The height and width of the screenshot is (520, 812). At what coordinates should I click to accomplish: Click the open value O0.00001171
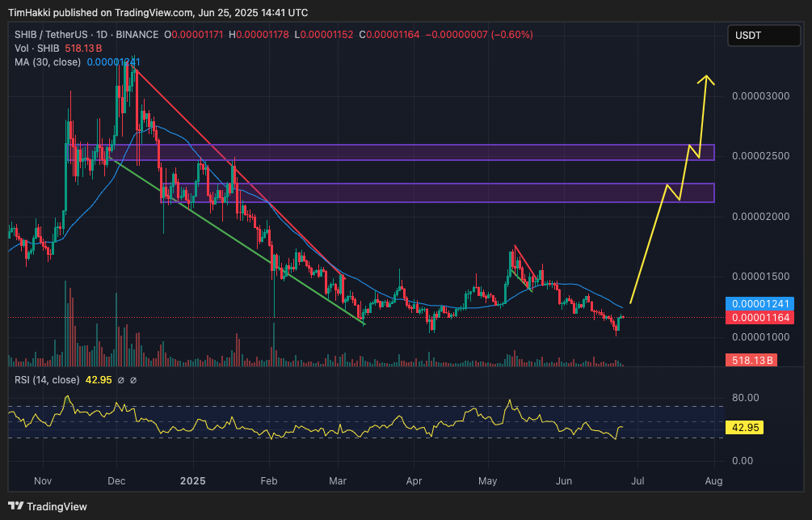[194, 35]
